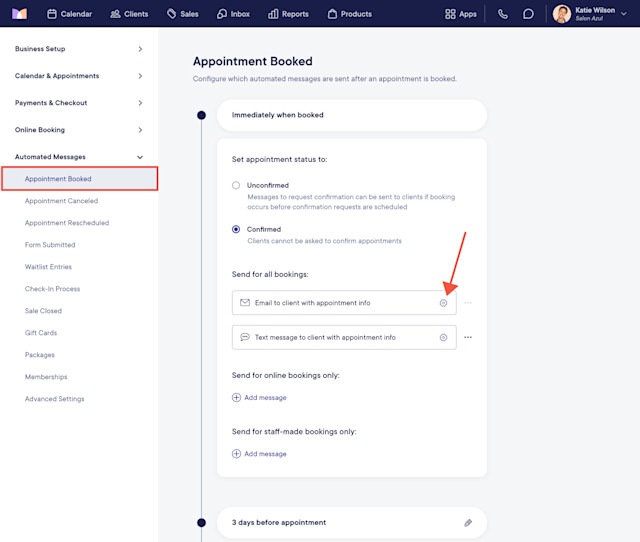Click the envelope icon in email message row

(x=245, y=302)
